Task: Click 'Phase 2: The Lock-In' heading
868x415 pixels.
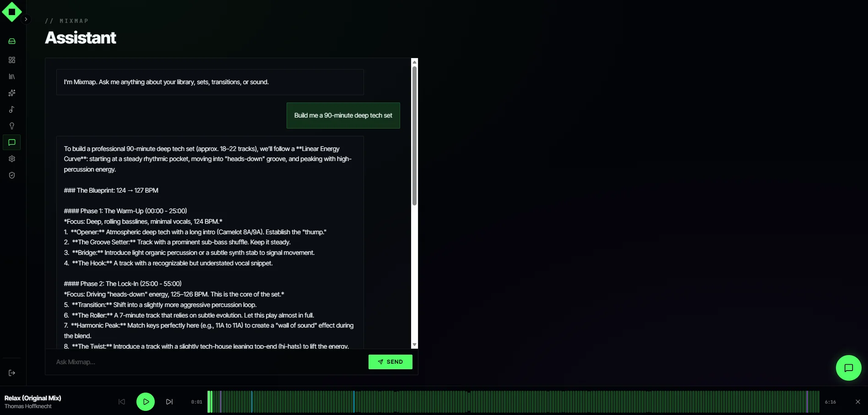Action: (x=123, y=284)
